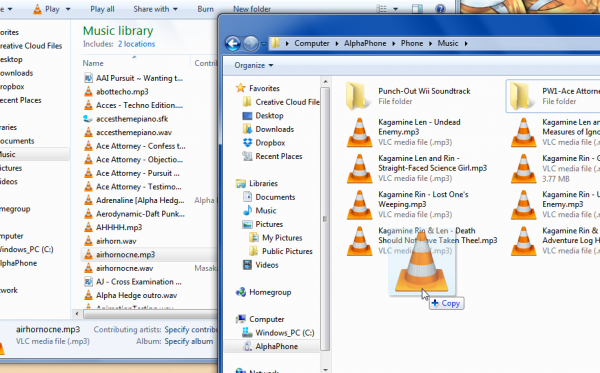Open the Help icon in Music library toolbar

(440, 8)
